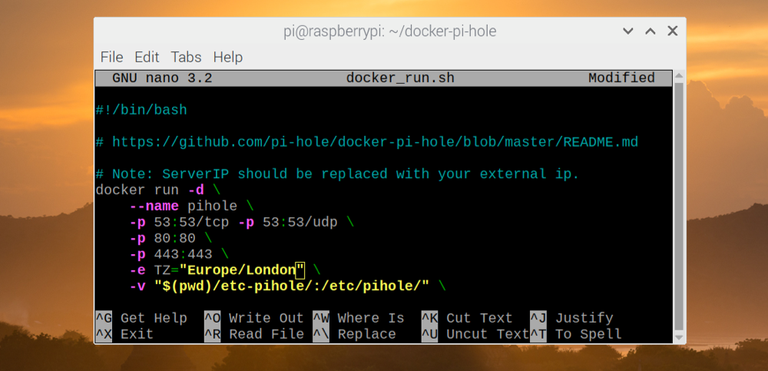
Task: Place cursor on the #!/bin/bash line
Action: point(142,110)
